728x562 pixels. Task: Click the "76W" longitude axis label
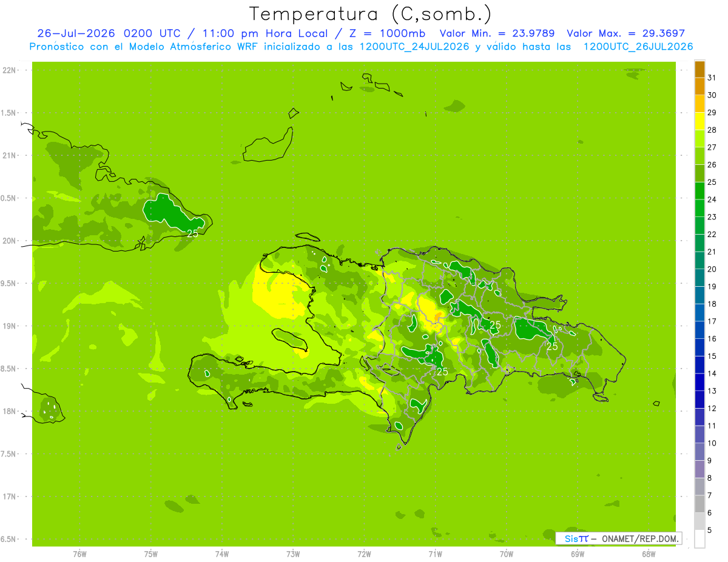(x=79, y=554)
